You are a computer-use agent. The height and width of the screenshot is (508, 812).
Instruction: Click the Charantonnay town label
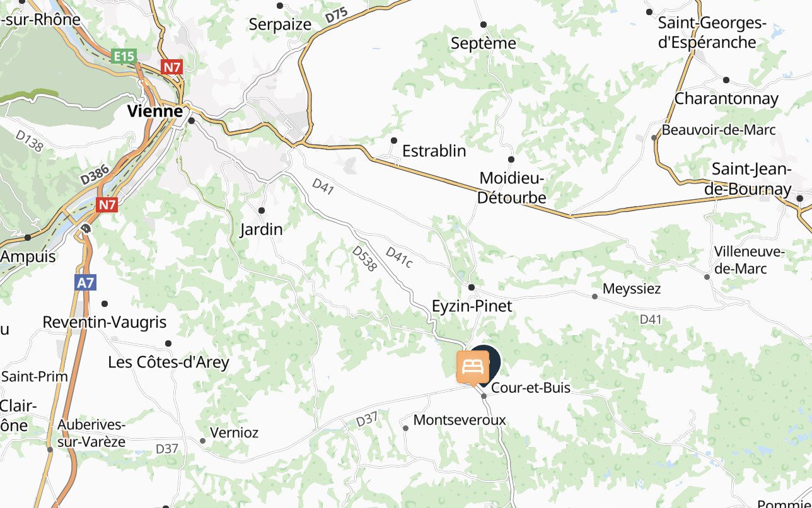point(726,99)
